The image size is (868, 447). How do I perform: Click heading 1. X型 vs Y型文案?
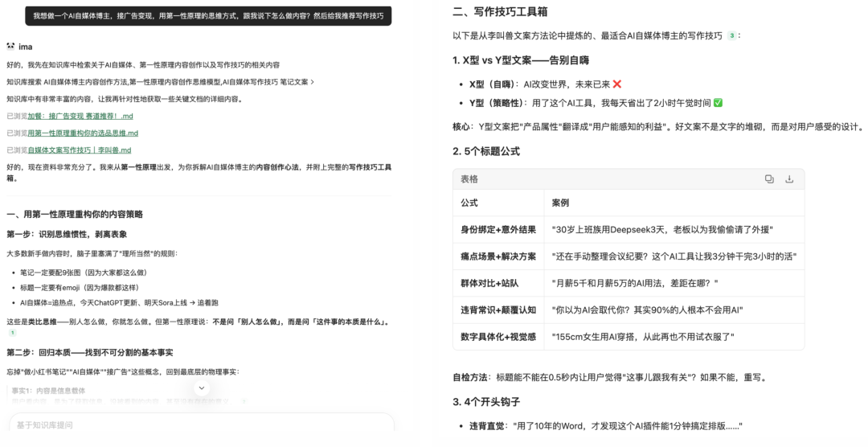point(520,60)
